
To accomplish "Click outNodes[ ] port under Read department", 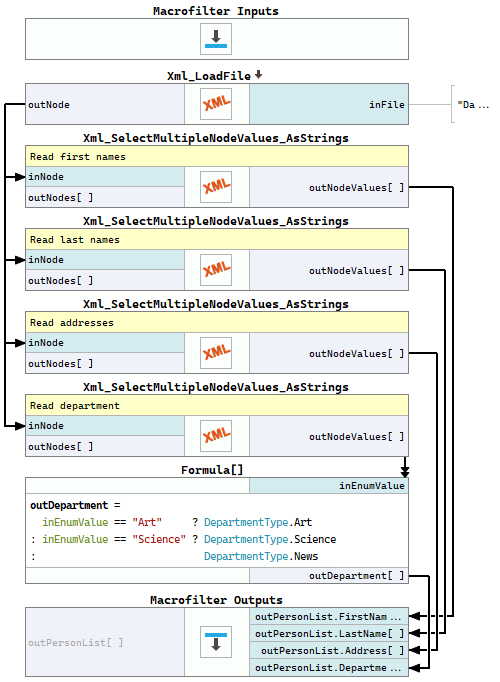I will point(105,447).
